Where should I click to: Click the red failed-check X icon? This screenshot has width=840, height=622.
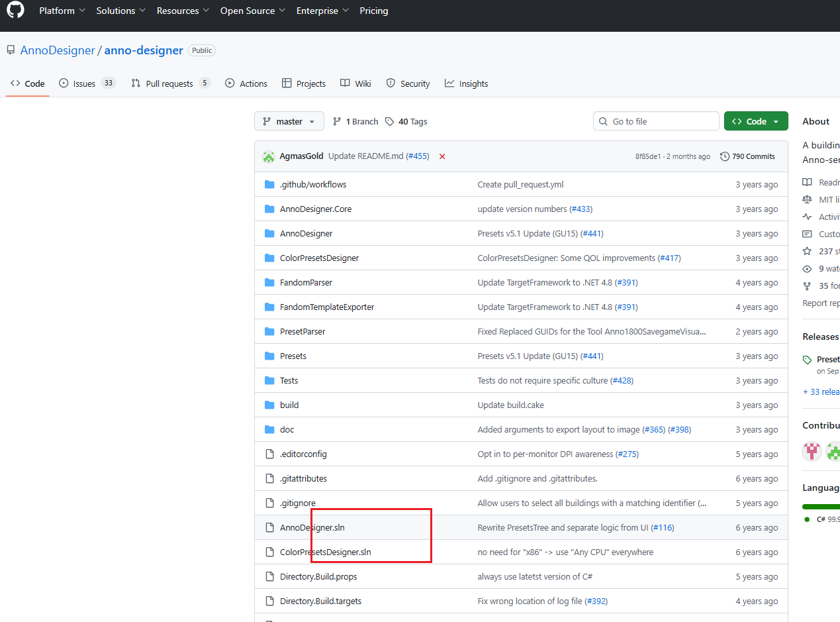point(442,157)
